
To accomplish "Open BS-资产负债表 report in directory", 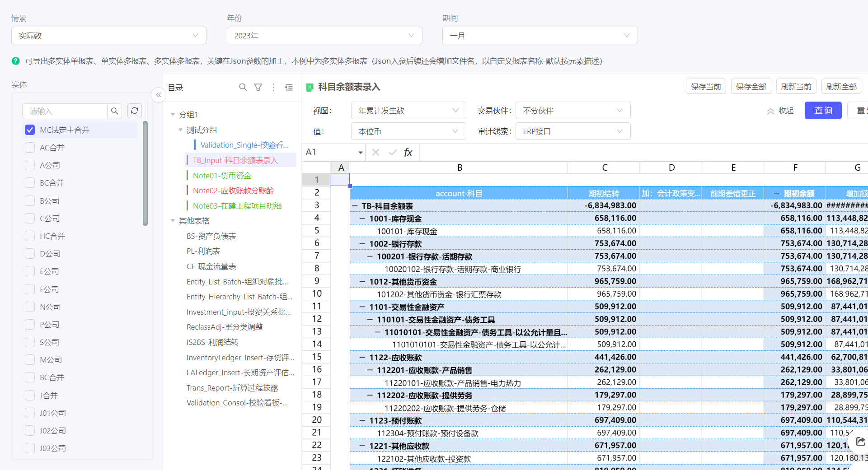I will click(211, 236).
